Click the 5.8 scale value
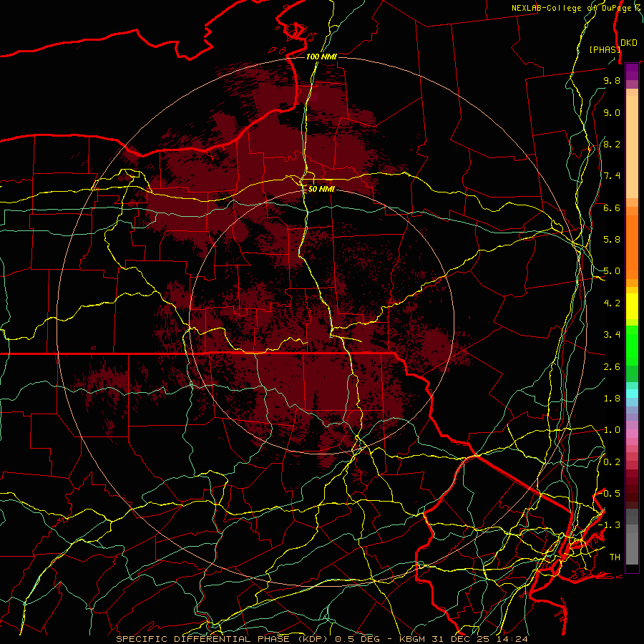Image resolution: width=644 pixels, height=644 pixels. pyautogui.click(x=612, y=240)
